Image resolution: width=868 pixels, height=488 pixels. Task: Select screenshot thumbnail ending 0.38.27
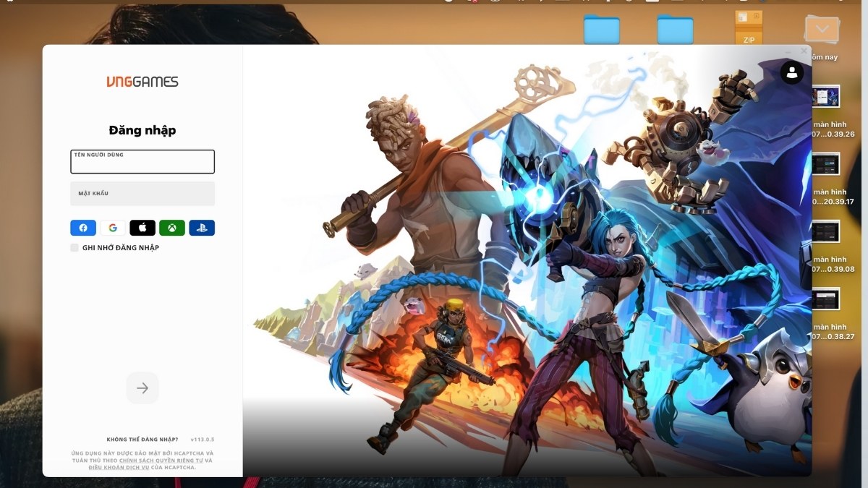825,299
